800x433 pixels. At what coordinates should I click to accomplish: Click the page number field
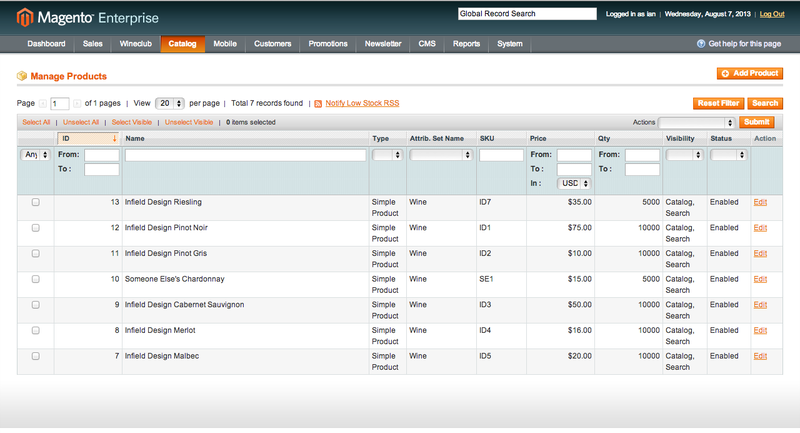60,104
